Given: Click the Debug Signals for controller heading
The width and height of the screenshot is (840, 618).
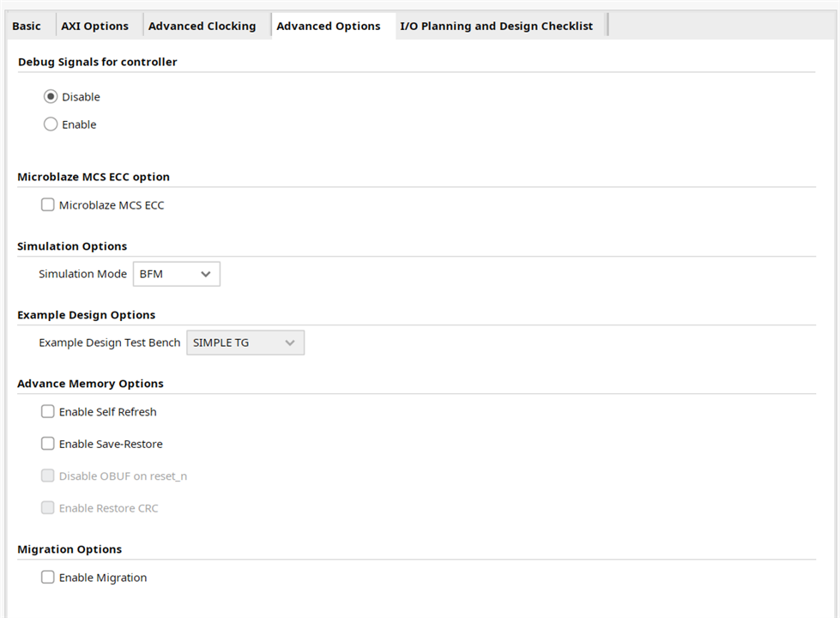Looking at the screenshot, I should [x=98, y=62].
